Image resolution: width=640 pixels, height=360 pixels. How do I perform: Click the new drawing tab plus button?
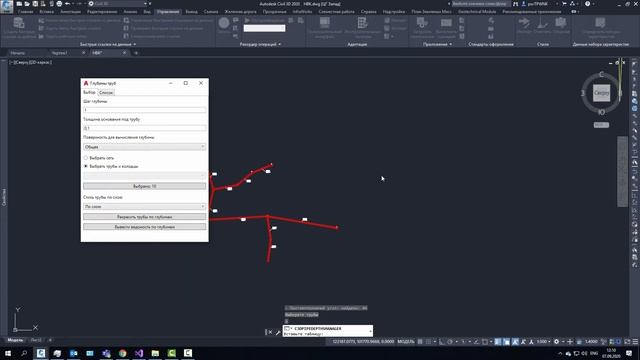[136, 53]
